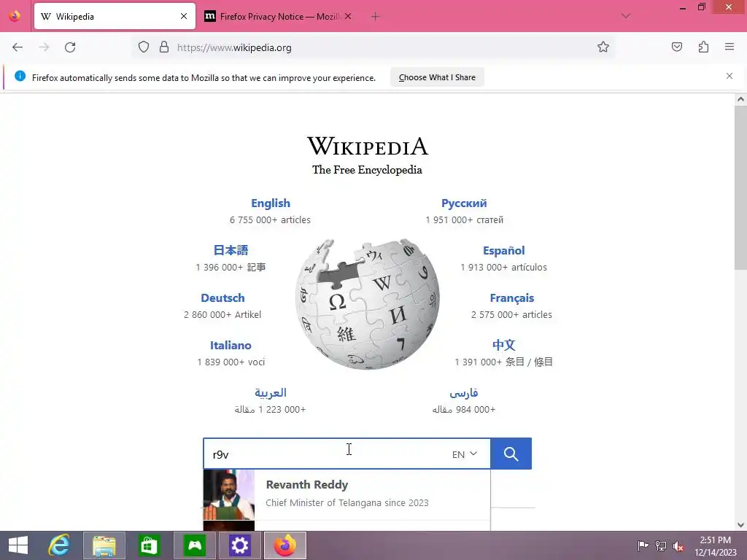Reload the Wikipedia page

70,47
